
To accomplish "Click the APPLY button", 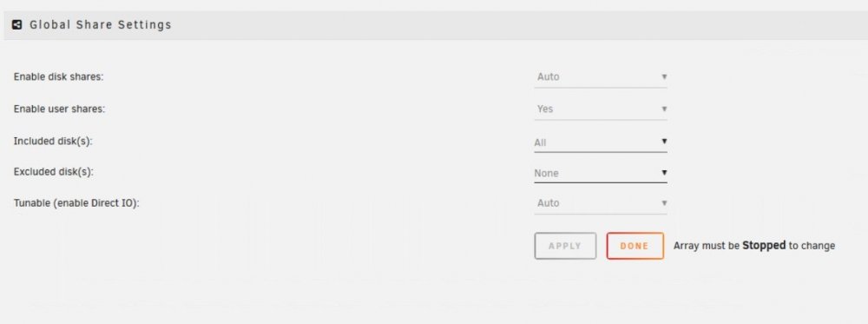I will pyautogui.click(x=565, y=246).
